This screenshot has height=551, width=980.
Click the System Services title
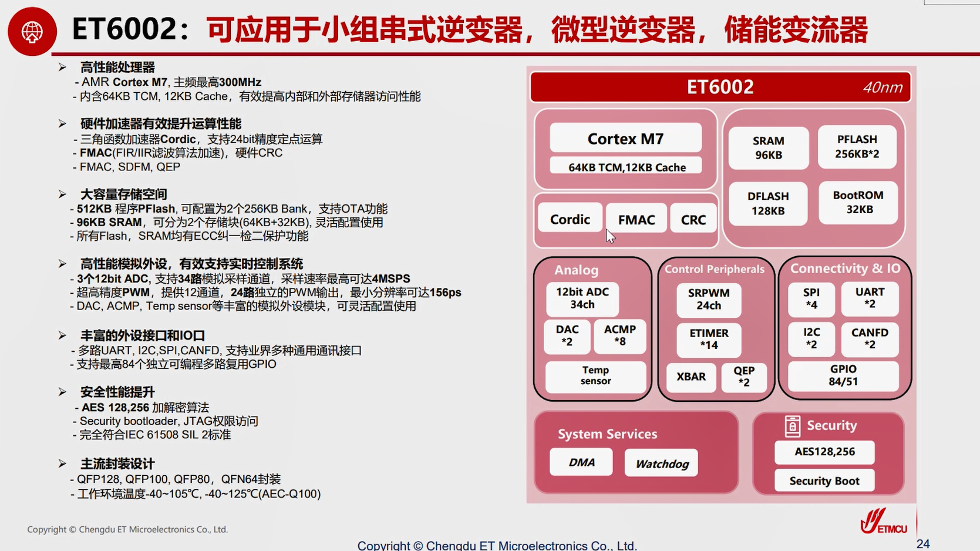[x=607, y=434]
